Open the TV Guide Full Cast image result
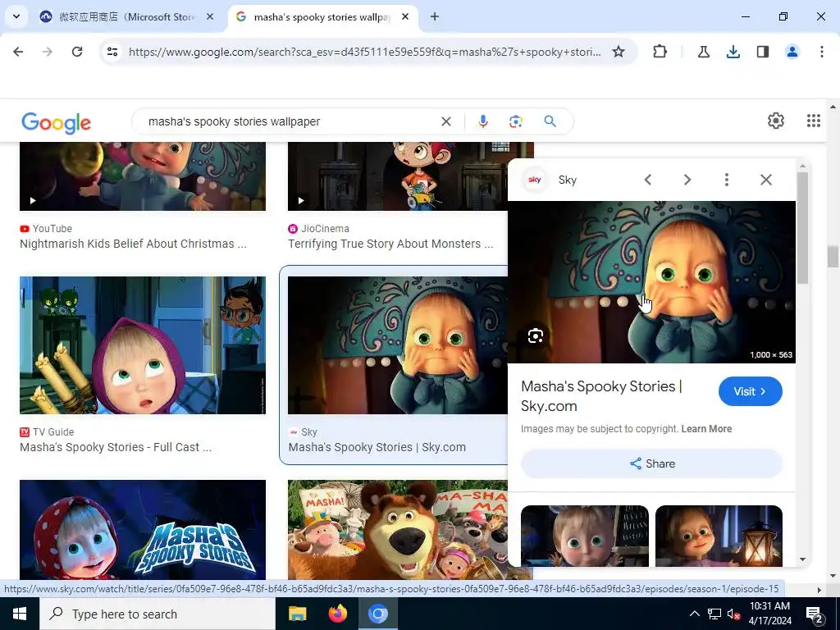Screen dimensions: 840x630 click(143, 345)
